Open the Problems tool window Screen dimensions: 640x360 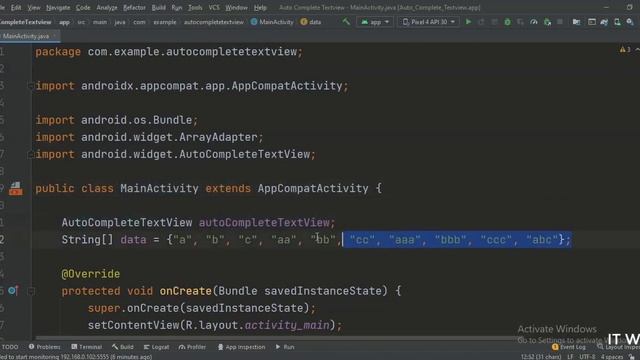pyautogui.click(x=45, y=347)
